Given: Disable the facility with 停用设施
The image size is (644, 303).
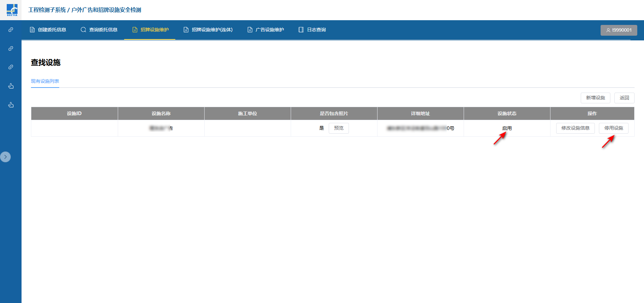Looking at the screenshot, I should pos(613,128).
